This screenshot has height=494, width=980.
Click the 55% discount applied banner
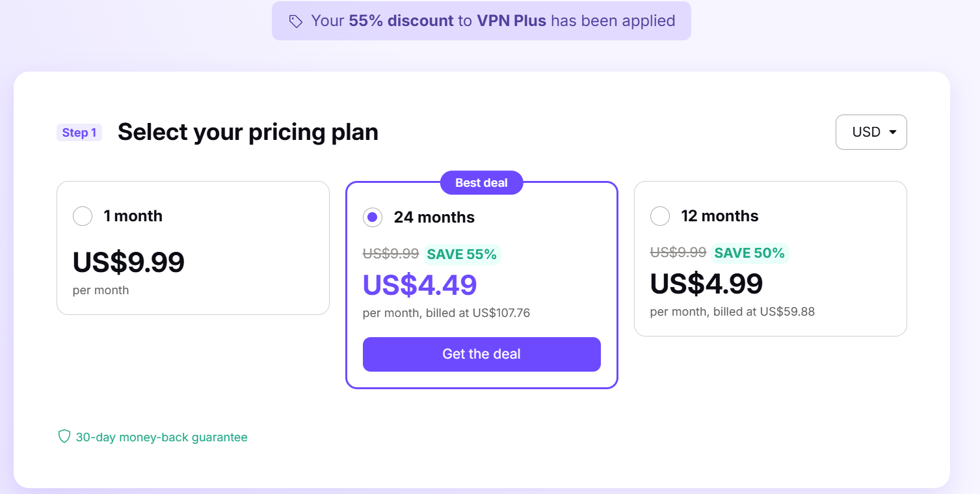(x=481, y=21)
